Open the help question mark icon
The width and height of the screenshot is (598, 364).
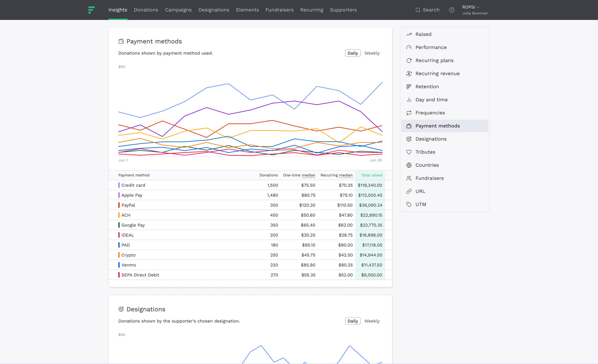451,10
